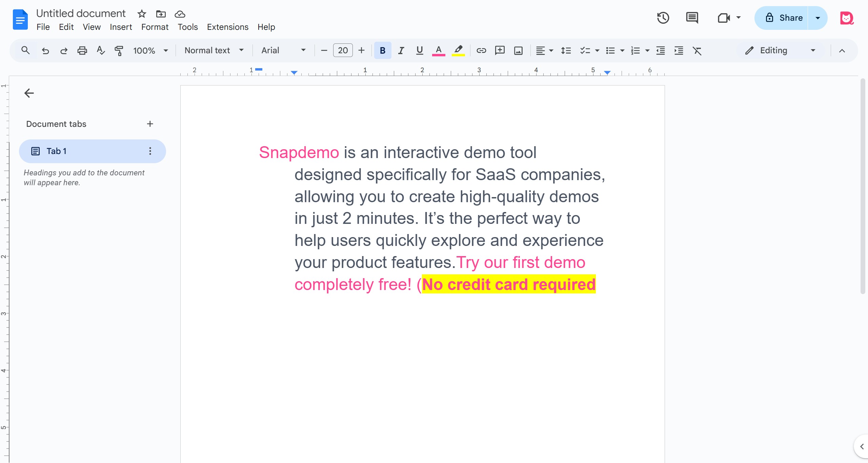The height and width of the screenshot is (463, 868).
Task: Open zoom level dropdown at 100%
Action: point(151,51)
